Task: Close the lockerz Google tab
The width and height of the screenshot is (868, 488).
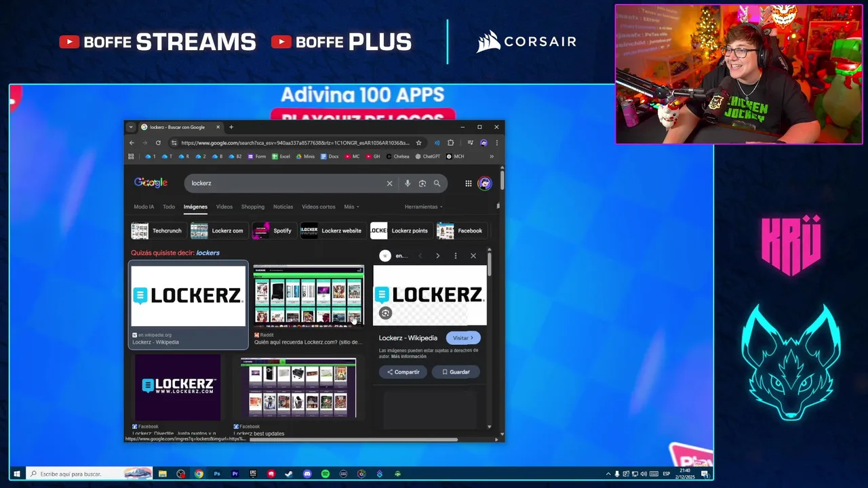Action: 218,127
